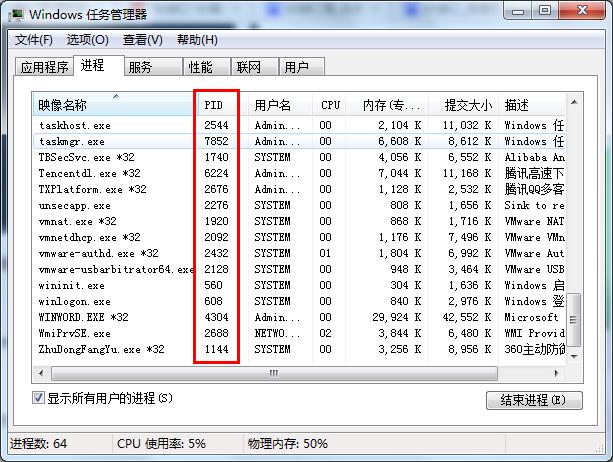The width and height of the screenshot is (613, 462).
Task: Click memory value 29,924 K
Action: click(396, 317)
